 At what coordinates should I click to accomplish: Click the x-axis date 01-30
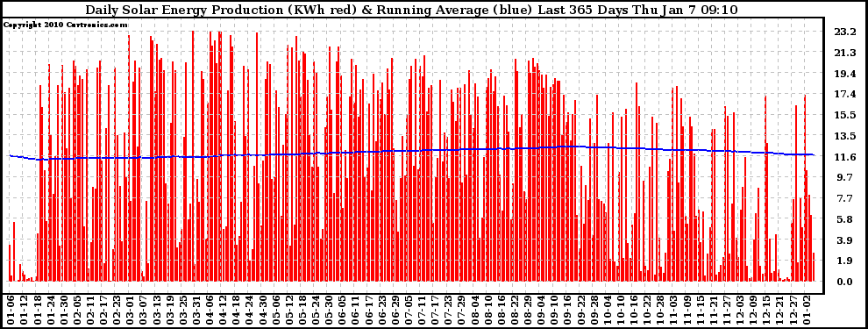63,310
